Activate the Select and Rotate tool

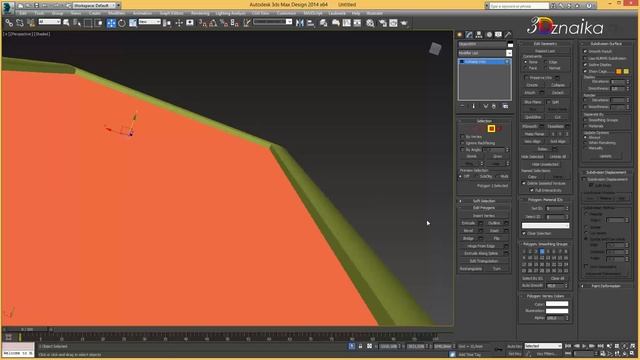[x=122, y=23]
